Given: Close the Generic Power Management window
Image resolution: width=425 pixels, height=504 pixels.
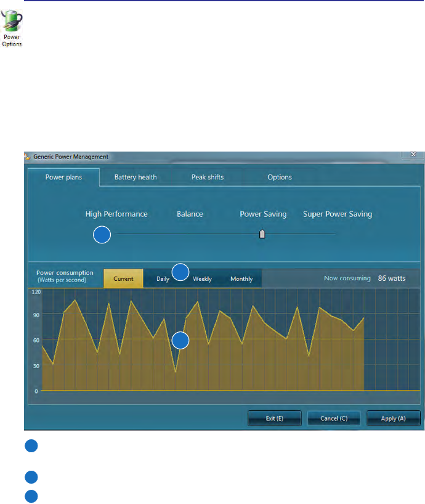Looking at the screenshot, I should [413, 155].
